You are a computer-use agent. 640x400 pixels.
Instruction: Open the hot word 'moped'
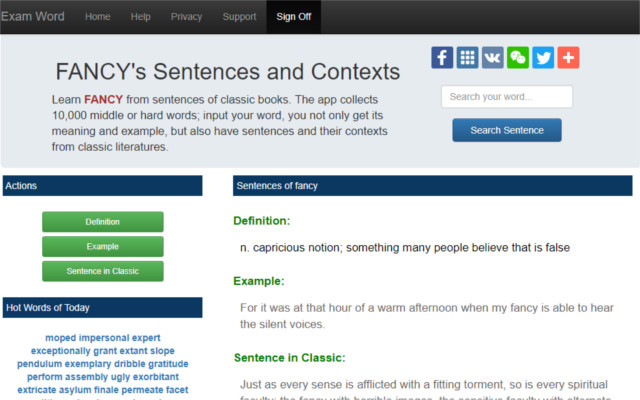60,338
